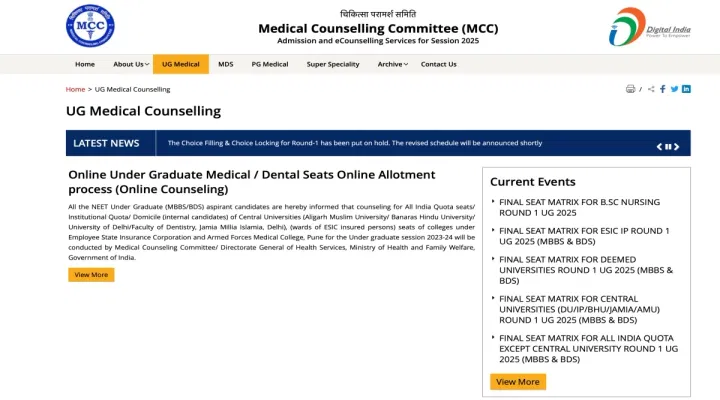Viewport: 720px width, 400px height.
Task: Navigate to Contact Us page
Action: tap(438, 64)
